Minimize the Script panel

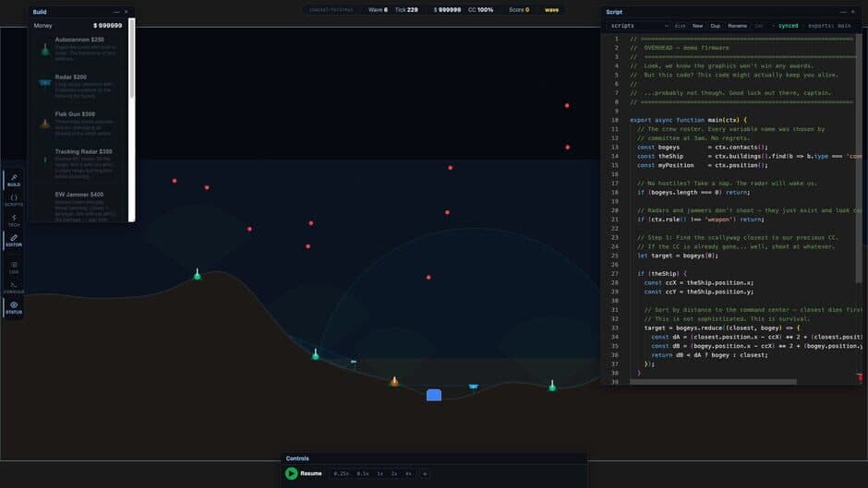point(842,12)
